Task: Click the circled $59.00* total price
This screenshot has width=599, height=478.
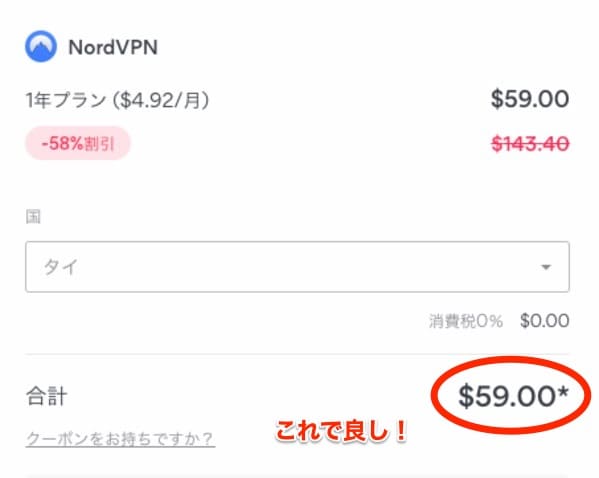Action: click(x=513, y=396)
